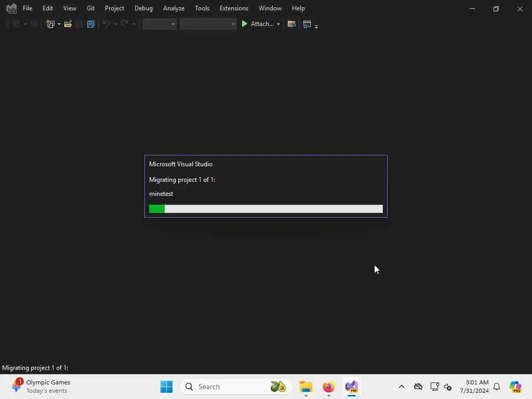This screenshot has width=532, height=399.
Task: Open the notifications bell icon
Action: pyautogui.click(x=497, y=387)
